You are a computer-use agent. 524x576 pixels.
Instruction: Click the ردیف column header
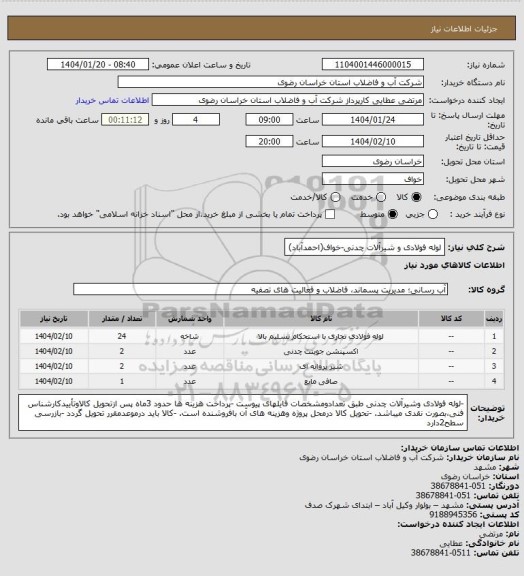coord(494,319)
